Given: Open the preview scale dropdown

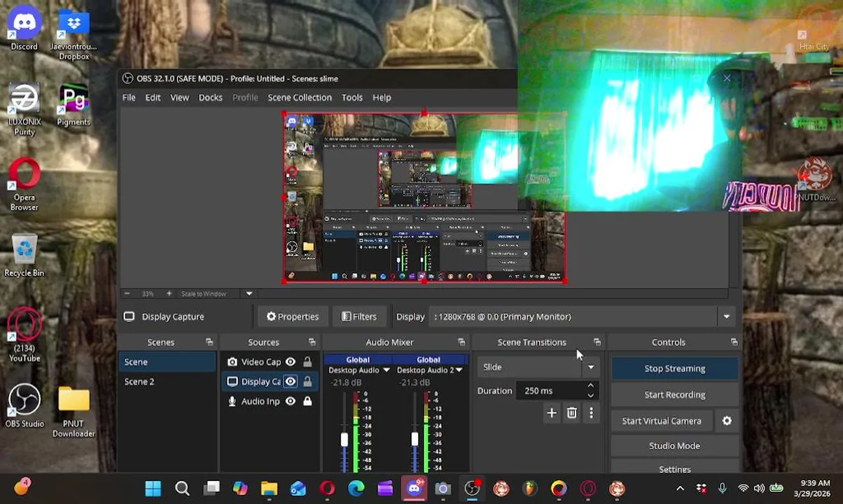Looking at the screenshot, I should click(x=249, y=293).
